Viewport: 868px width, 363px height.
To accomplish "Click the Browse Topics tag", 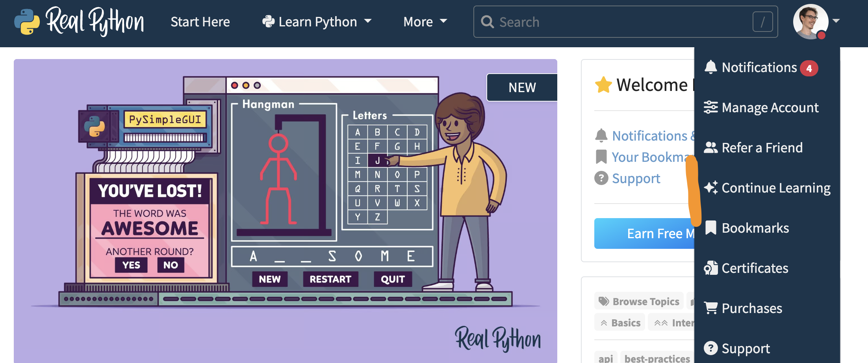I will 639,302.
